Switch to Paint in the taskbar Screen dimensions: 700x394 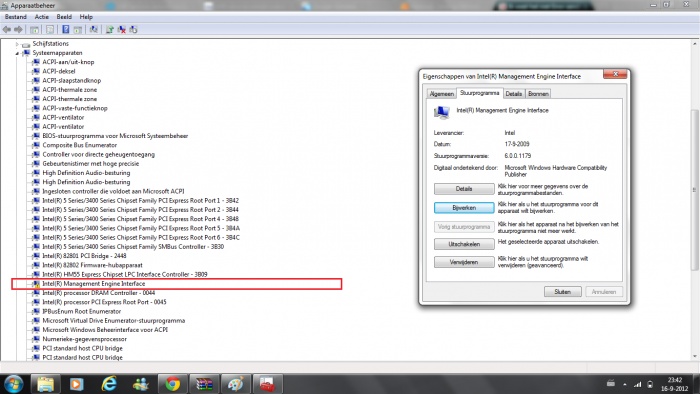click(x=236, y=384)
